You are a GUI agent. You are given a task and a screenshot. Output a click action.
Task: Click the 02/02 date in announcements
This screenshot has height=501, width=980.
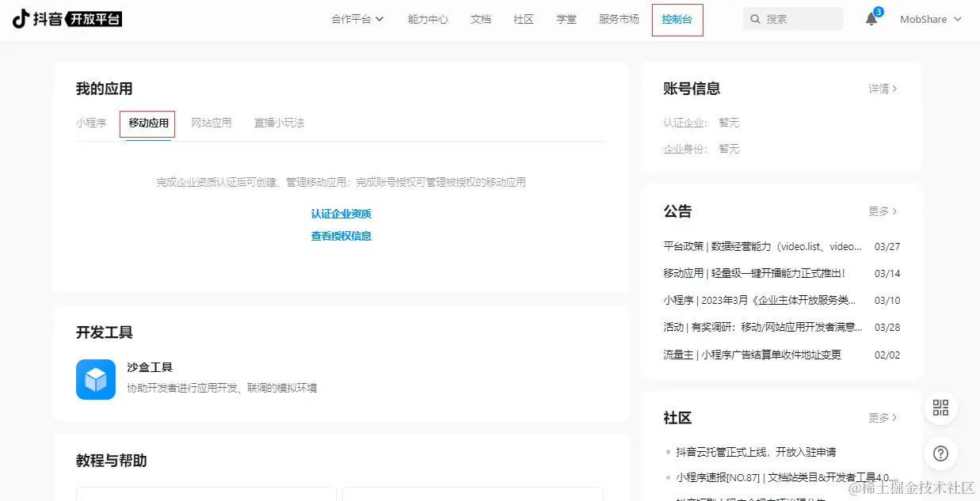[x=887, y=355]
